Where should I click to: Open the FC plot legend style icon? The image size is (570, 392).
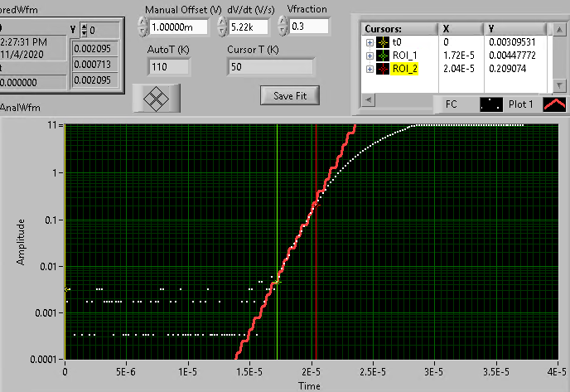coord(490,105)
